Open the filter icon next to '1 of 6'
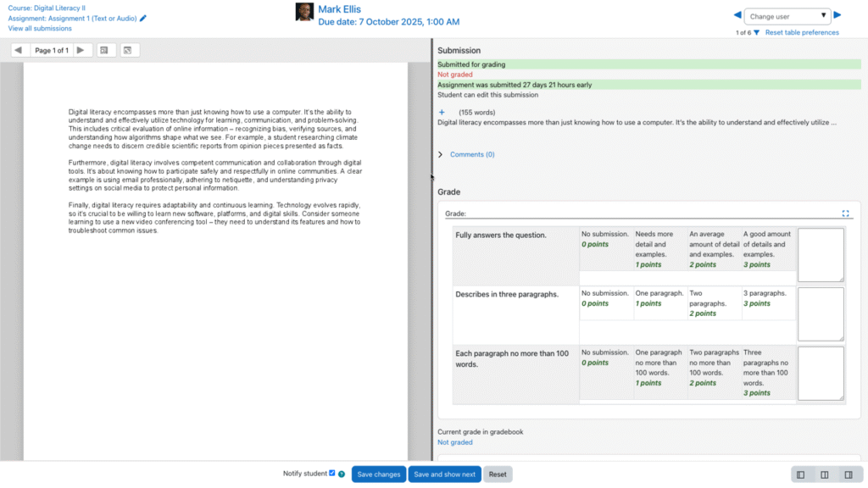Screen dimensions: 868x488 coord(754,32)
